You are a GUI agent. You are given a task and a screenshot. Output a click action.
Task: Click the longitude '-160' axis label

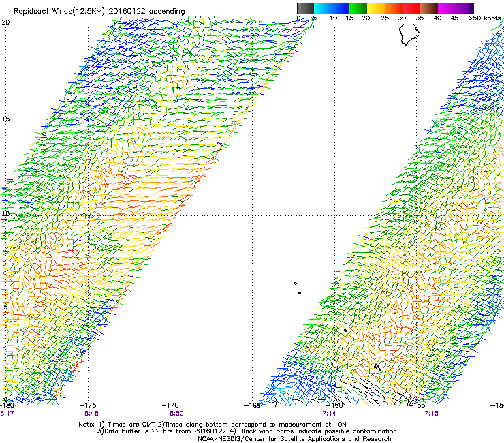point(334,405)
